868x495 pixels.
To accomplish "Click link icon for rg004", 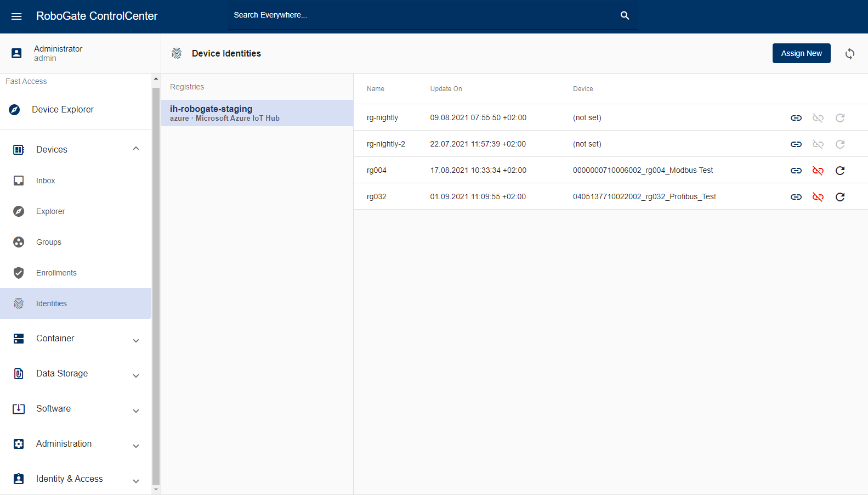I will tap(796, 171).
